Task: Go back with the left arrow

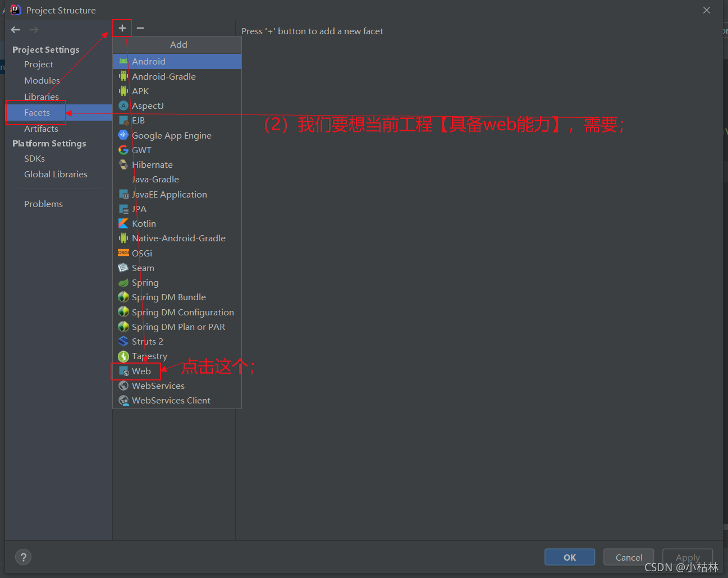Action: 16,30
